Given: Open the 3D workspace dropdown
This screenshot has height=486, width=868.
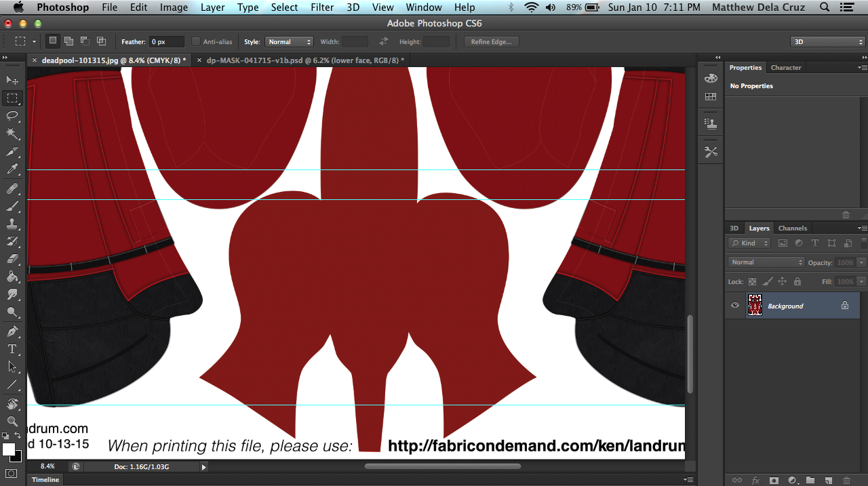Looking at the screenshot, I should (x=828, y=41).
